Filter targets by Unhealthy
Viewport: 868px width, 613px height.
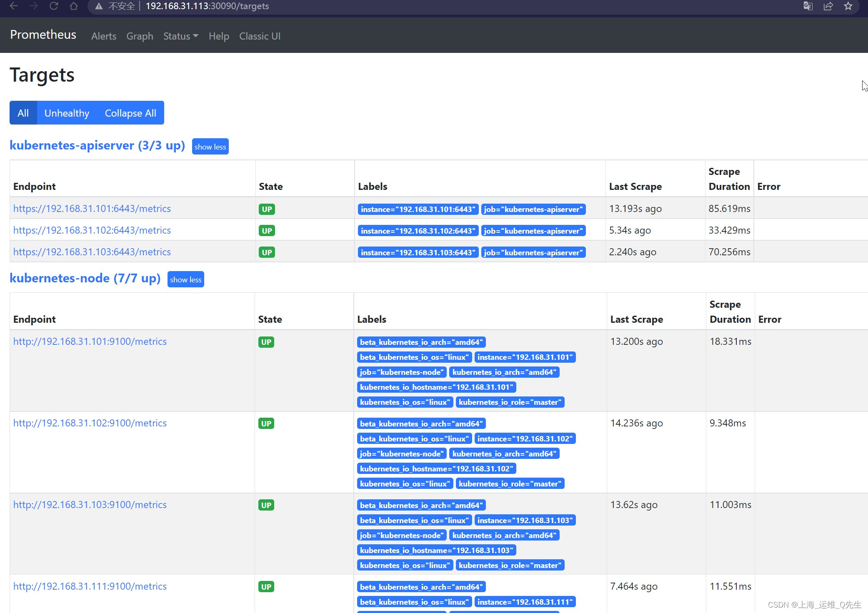(67, 113)
